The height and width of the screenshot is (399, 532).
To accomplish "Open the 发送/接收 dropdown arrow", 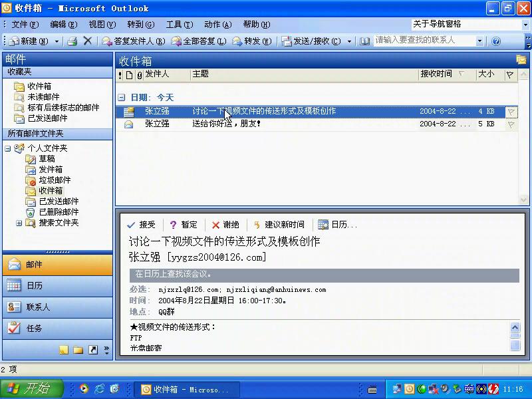I will [x=349, y=41].
